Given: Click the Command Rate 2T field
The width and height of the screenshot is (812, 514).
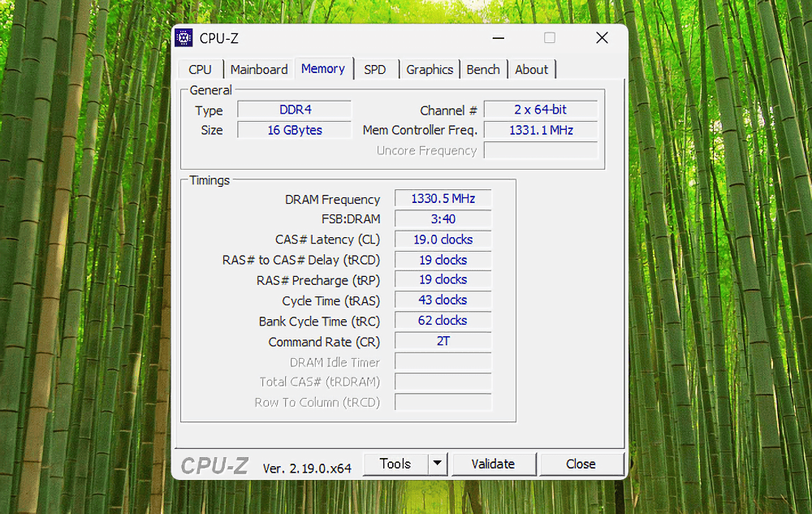Looking at the screenshot, I should click(443, 341).
